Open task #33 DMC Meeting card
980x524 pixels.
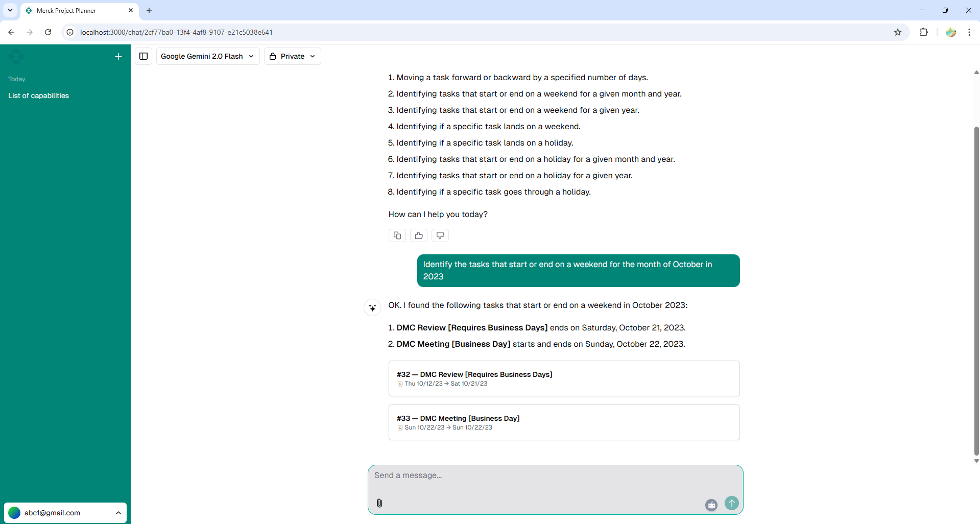[x=564, y=422]
